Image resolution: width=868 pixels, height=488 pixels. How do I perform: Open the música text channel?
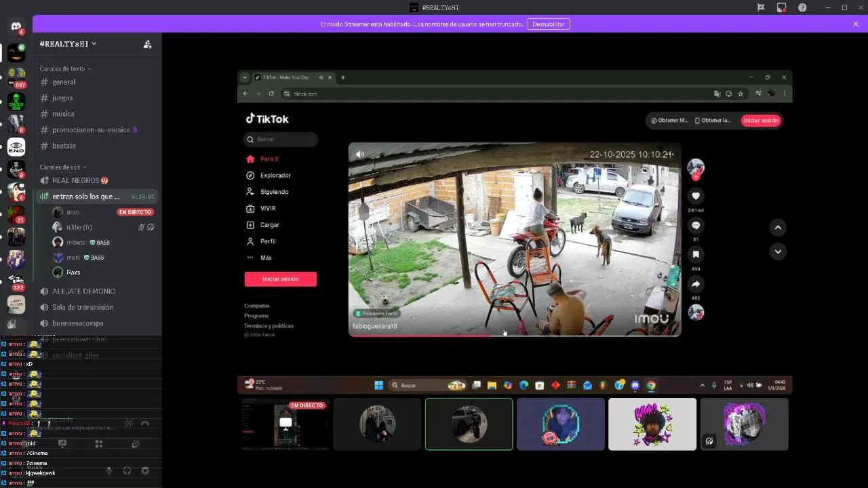[98, 114]
